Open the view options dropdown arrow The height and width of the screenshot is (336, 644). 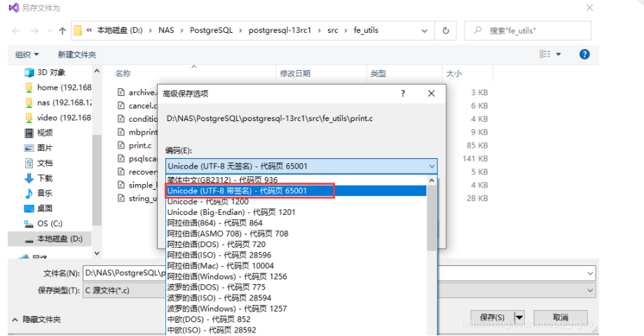click(559, 54)
